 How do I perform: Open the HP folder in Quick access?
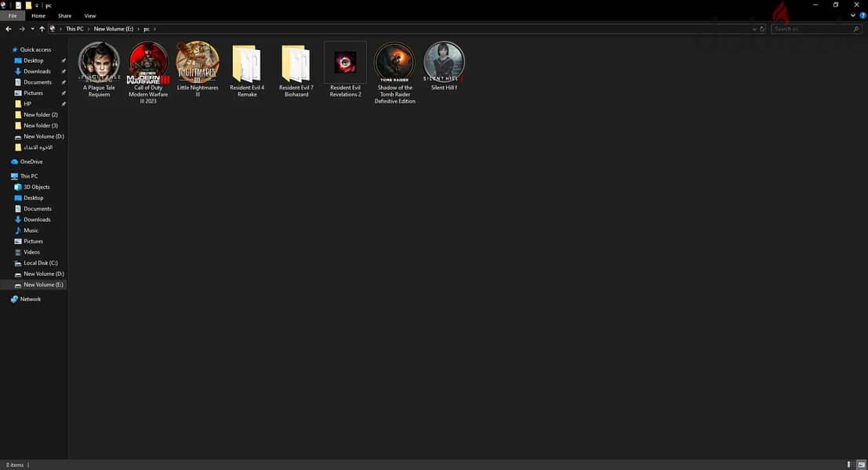point(27,104)
